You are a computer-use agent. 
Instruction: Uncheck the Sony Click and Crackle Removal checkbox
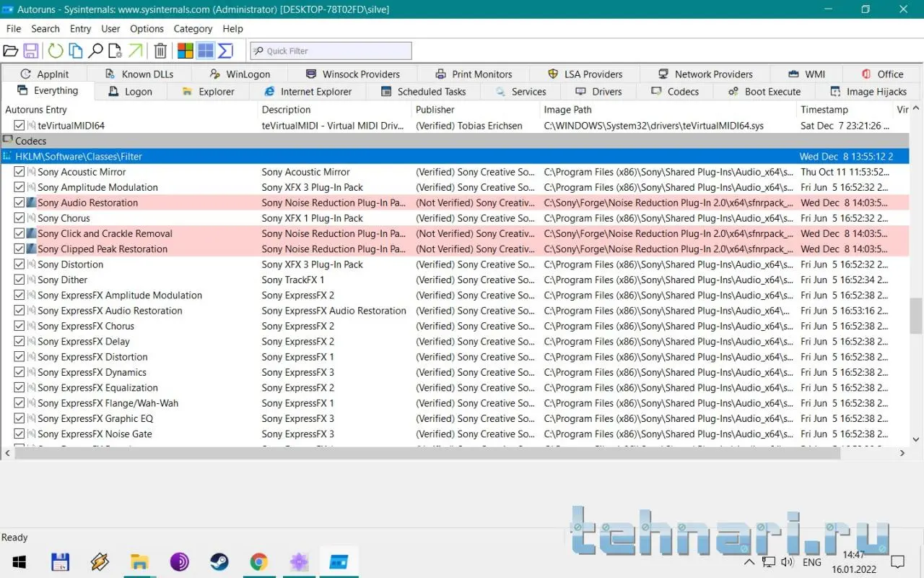[19, 233]
